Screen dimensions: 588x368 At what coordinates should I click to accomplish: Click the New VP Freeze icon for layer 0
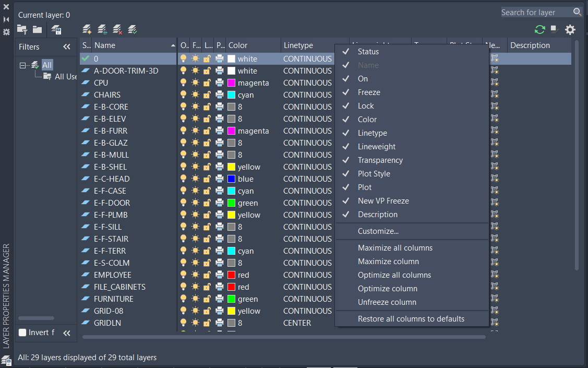point(495,58)
